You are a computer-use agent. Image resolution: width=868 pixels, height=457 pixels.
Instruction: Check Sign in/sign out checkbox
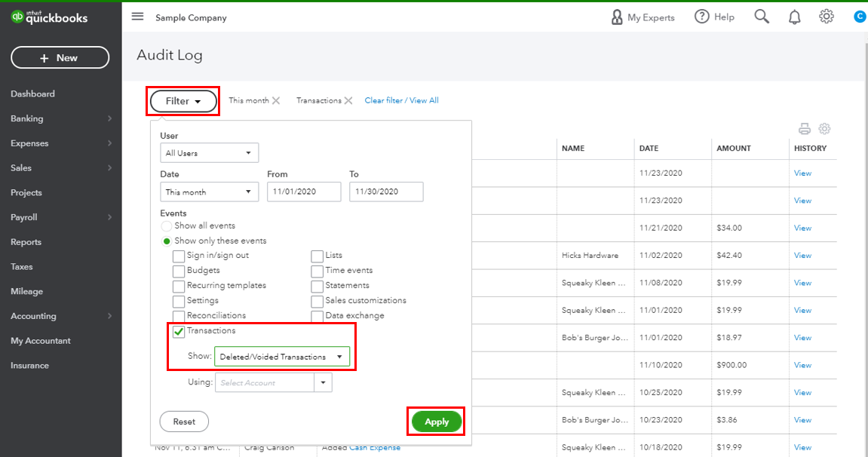click(178, 256)
